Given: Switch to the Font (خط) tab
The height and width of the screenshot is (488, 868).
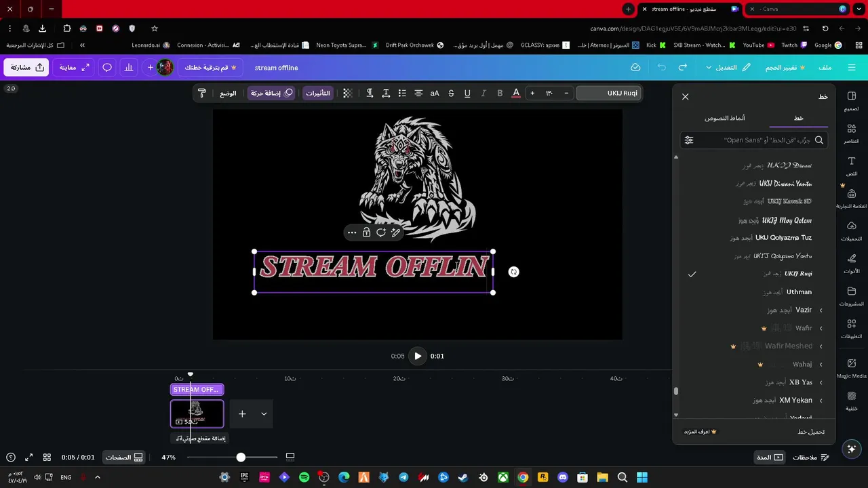Looking at the screenshot, I should coord(799,118).
